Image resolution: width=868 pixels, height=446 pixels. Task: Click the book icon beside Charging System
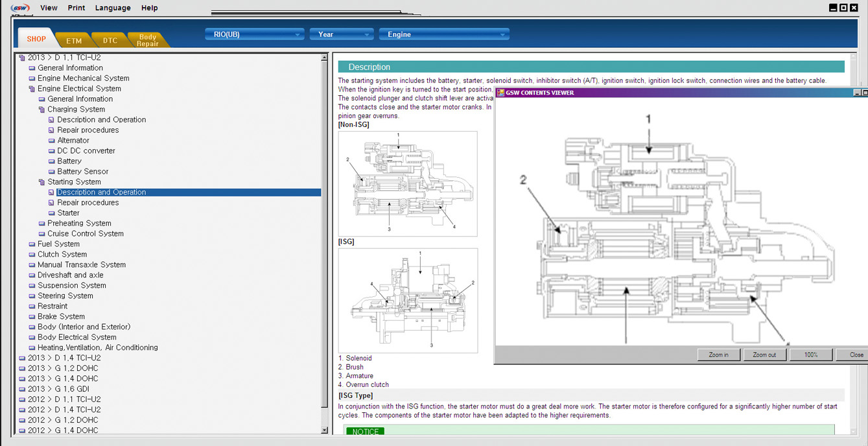click(x=41, y=110)
